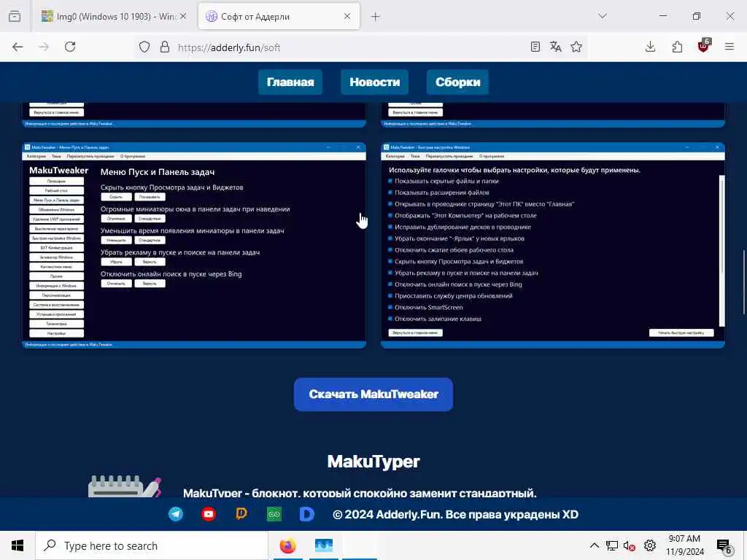Open the Меню Пуск и Панель задач screenshot
Image resolution: width=747 pixels, height=560 pixels.
194,245
